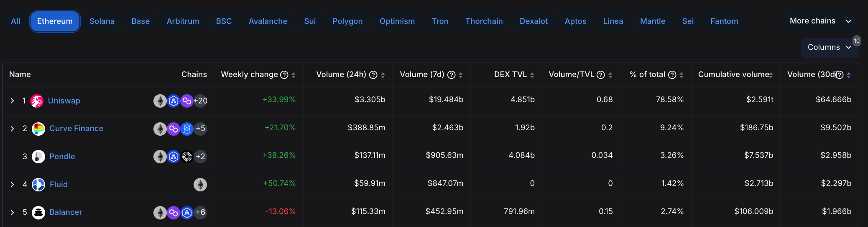Sort by DEX TVL column arrows
The image size is (868, 227).
click(532, 75)
